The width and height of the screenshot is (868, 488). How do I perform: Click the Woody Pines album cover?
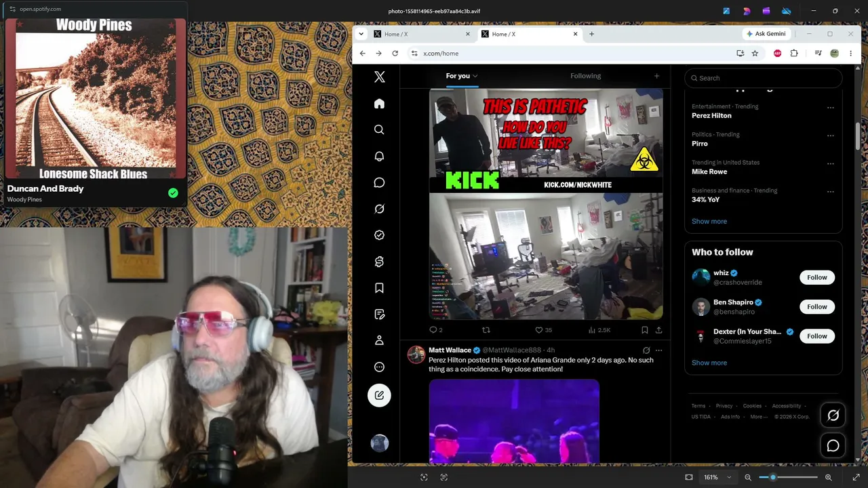click(94, 99)
